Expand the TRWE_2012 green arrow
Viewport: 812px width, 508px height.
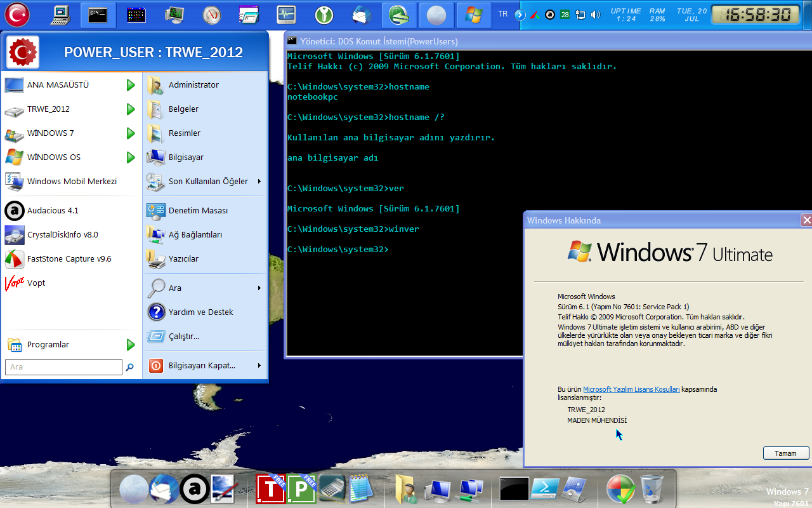[x=131, y=109]
